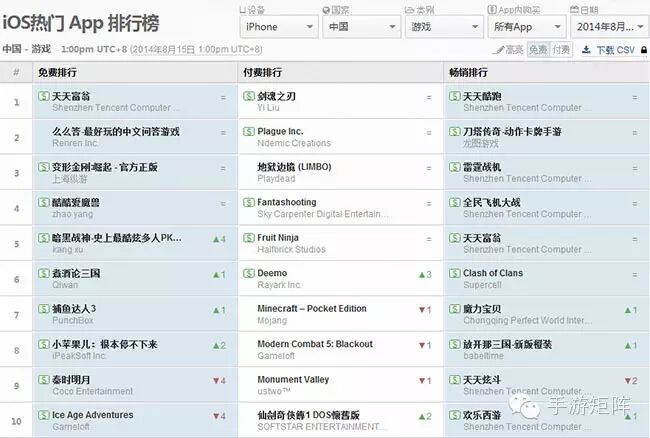Click the purchase icon beside 秦时明月
Screen dimensions: 650x438
tap(44, 380)
